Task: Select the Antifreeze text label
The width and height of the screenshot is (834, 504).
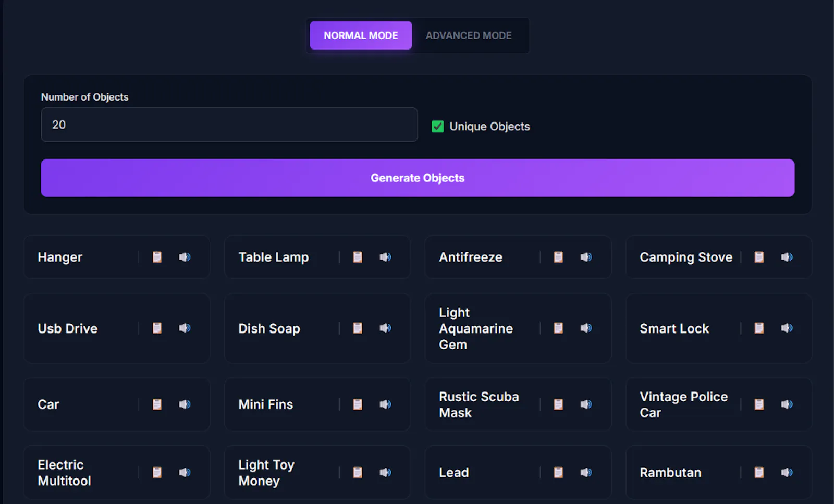Action: pyautogui.click(x=471, y=257)
